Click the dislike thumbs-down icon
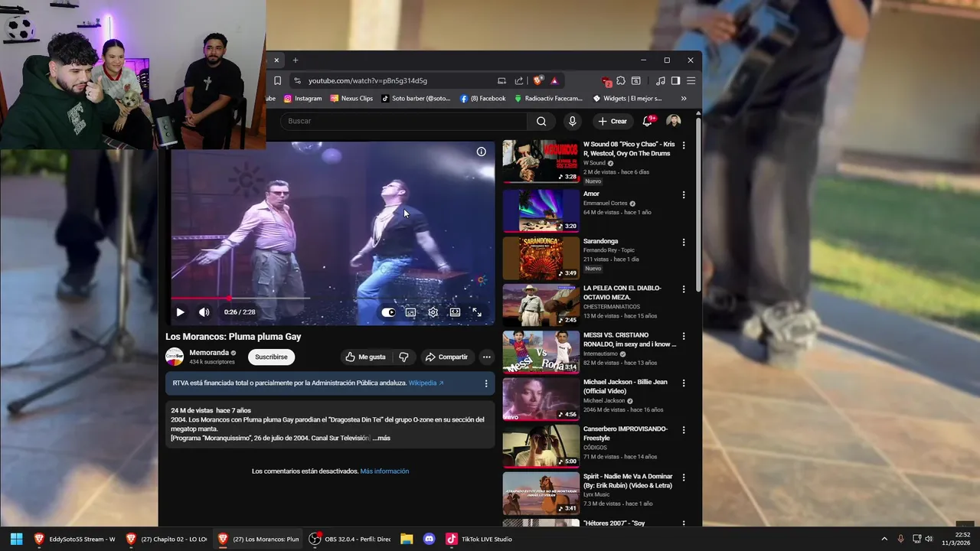Image resolution: width=980 pixels, height=551 pixels. click(403, 357)
